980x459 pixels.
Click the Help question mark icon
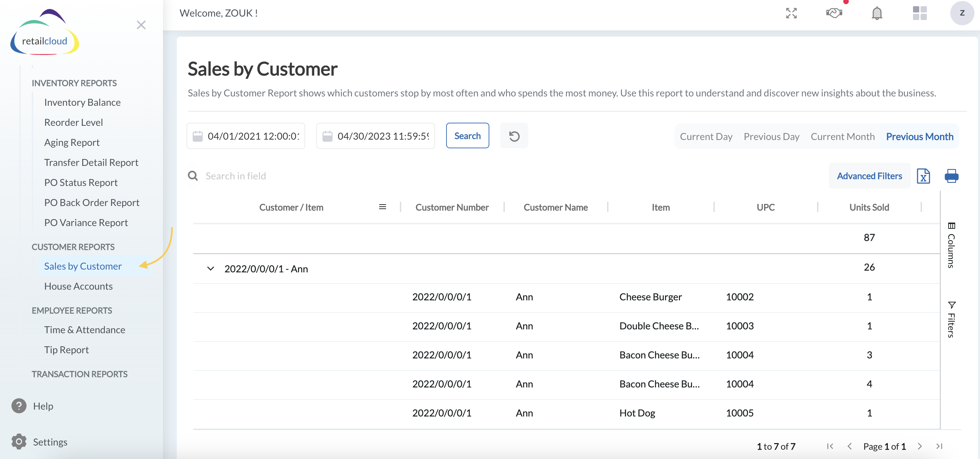[19, 406]
